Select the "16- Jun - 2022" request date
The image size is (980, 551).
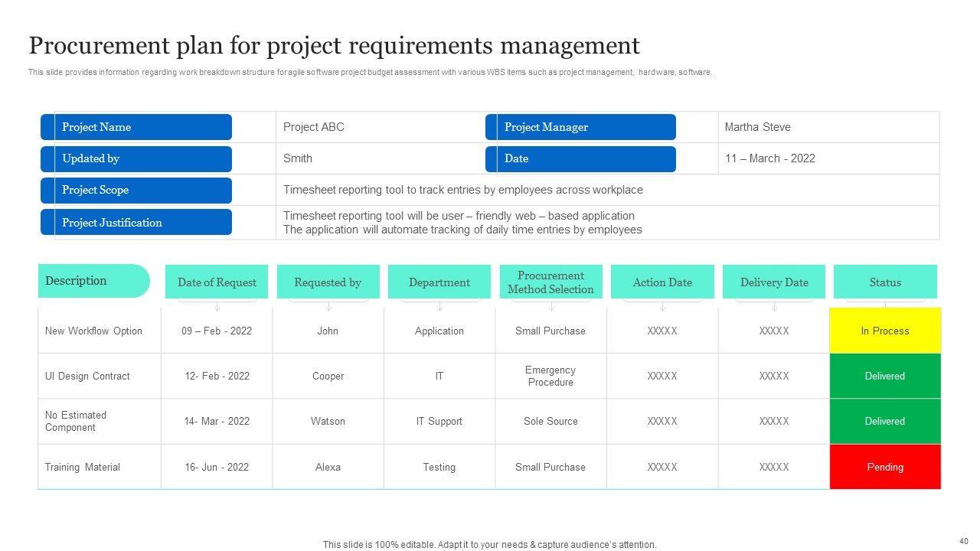point(217,467)
